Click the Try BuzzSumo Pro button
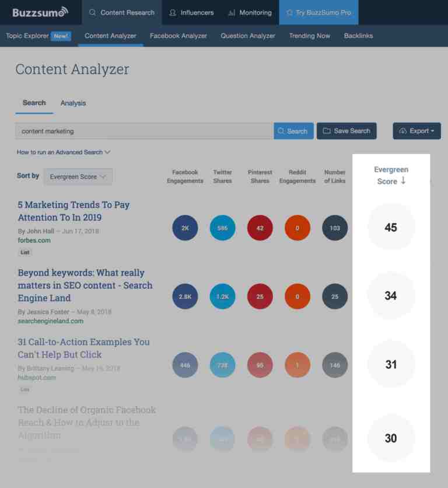The width and height of the screenshot is (448, 488). [318, 12]
